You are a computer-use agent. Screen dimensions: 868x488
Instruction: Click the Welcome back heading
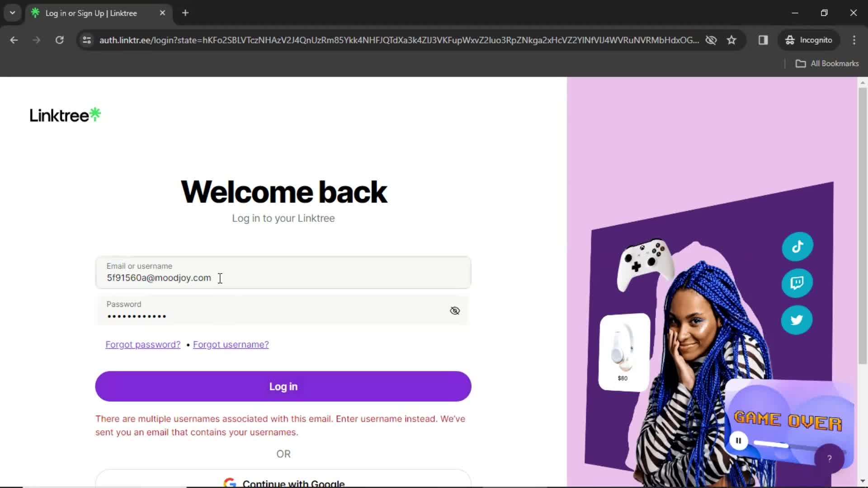pos(283,192)
